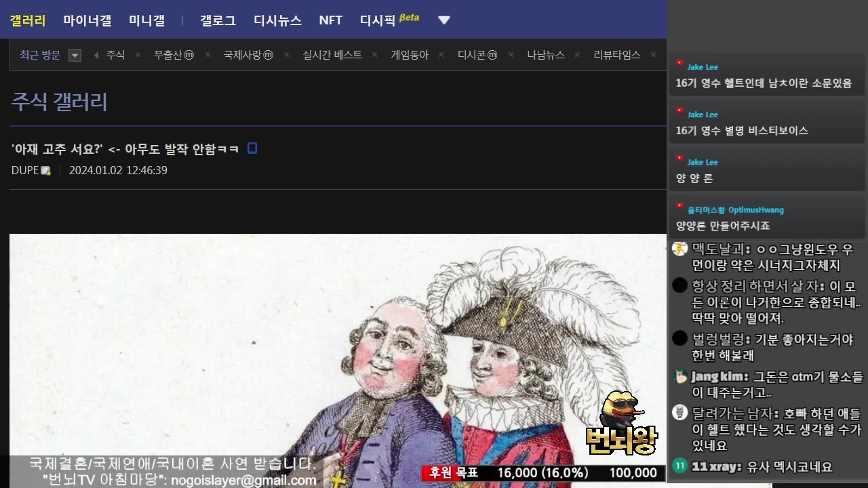Click the 번뇌왕 pepe logo overlay
Viewport: 868px width, 488px height.
622,424
